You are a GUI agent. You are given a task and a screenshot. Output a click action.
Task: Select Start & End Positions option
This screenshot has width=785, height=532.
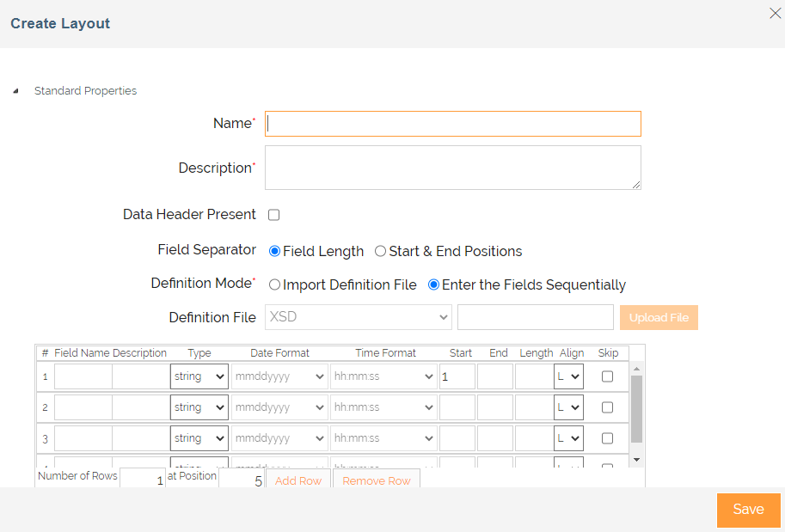point(380,252)
